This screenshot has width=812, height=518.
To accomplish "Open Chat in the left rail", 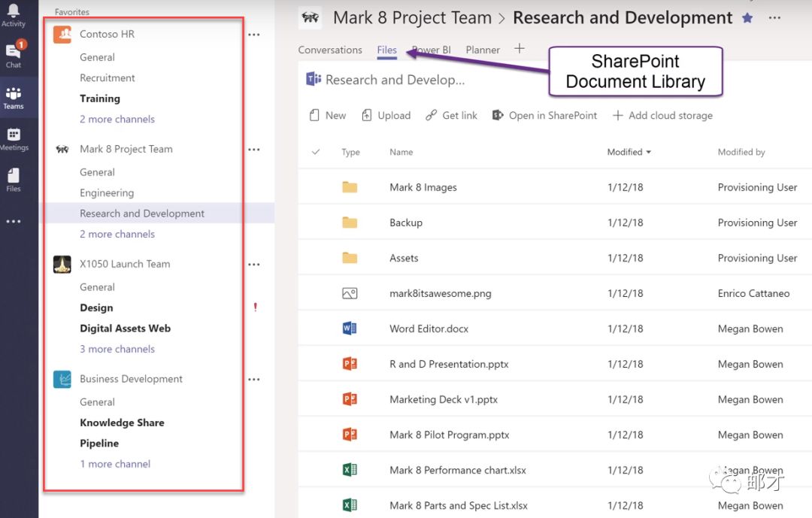I will pos(14,55).
